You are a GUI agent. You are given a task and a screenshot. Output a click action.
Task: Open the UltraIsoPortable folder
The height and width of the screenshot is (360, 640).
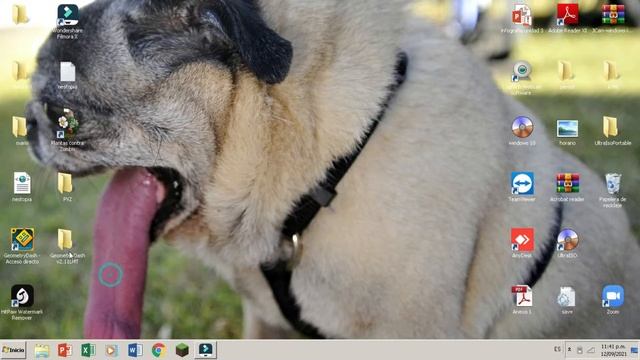(x=612, y=131)
